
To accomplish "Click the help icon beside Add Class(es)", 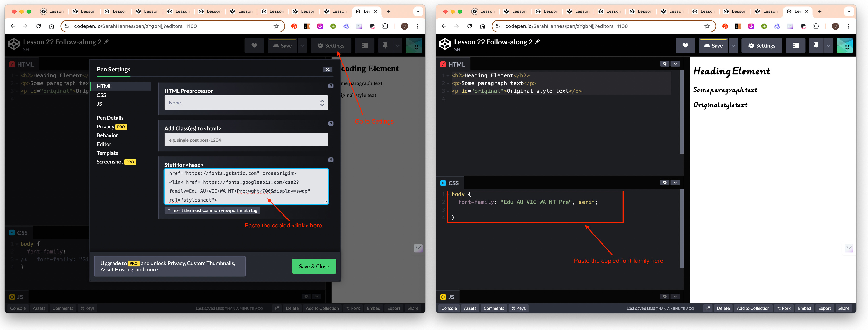I will tap(331, 124).
